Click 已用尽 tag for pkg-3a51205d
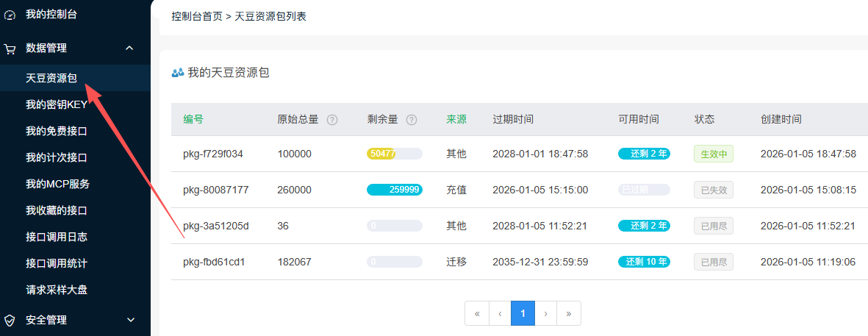 (x=714, y=226)
